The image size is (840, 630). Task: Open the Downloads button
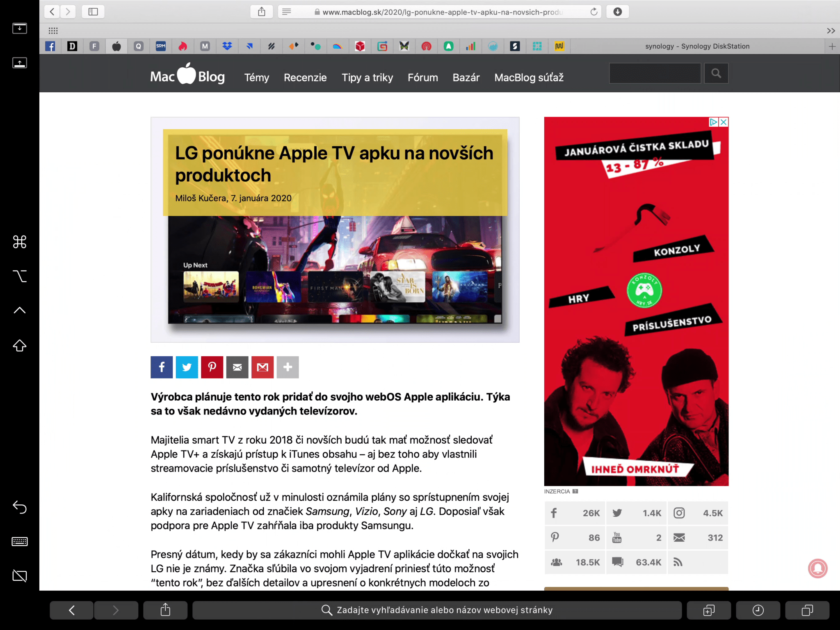point(617,11)
